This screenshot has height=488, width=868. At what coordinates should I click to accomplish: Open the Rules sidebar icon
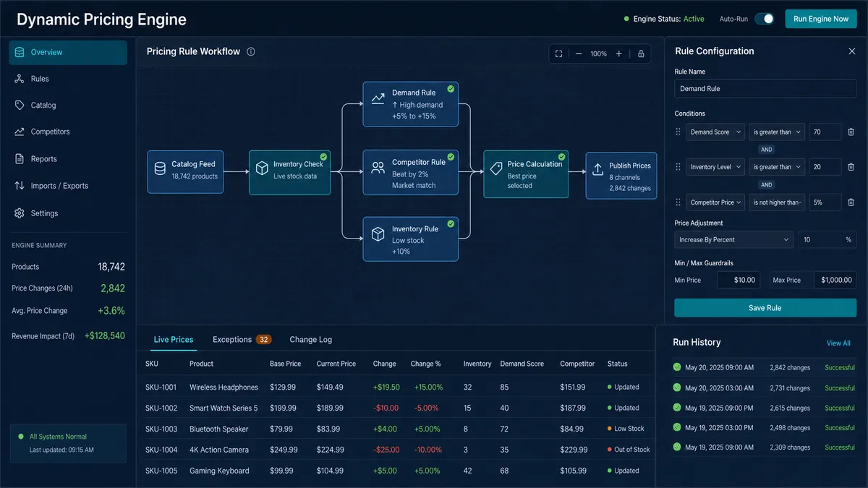[20, 79]
